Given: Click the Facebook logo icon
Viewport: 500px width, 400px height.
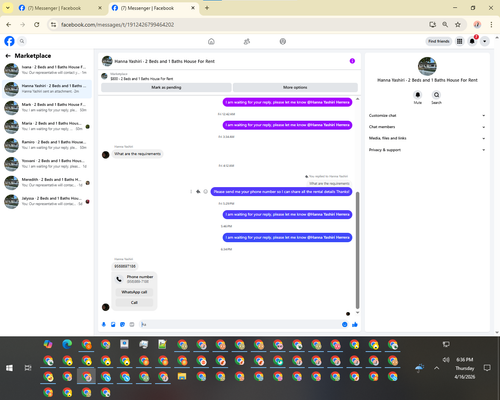Looking at the screenshot, I should [x=9, y=41].
